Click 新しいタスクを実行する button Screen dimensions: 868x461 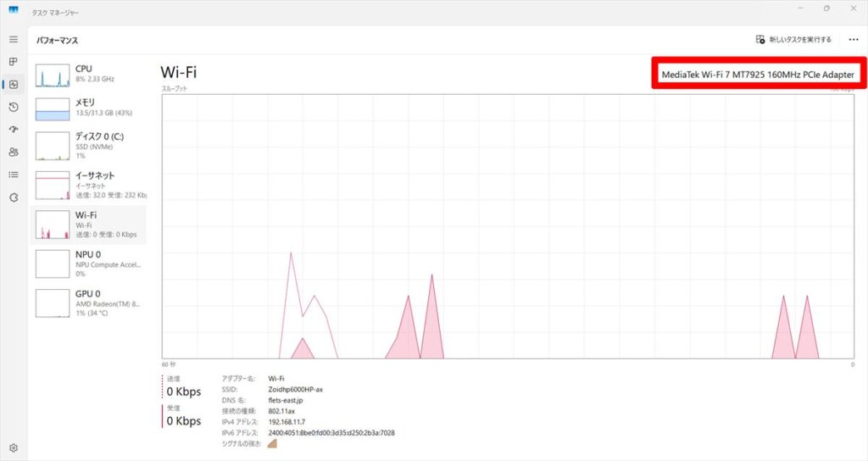tap(793, 40)
